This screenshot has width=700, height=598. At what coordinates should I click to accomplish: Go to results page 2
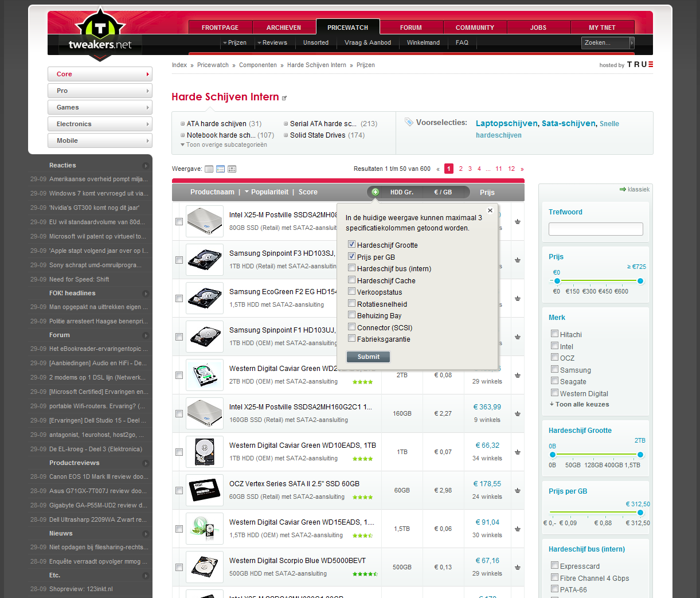click(x=460, y=169)
